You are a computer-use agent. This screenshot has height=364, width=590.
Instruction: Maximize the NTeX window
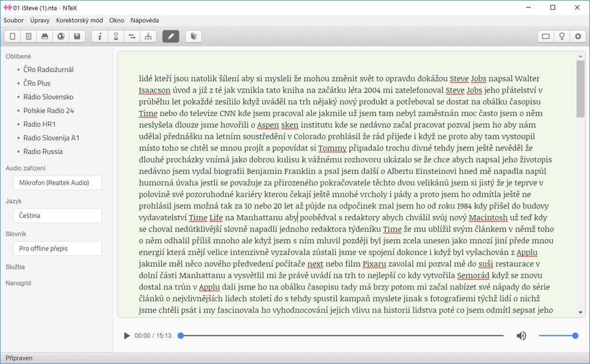point(553,7)
